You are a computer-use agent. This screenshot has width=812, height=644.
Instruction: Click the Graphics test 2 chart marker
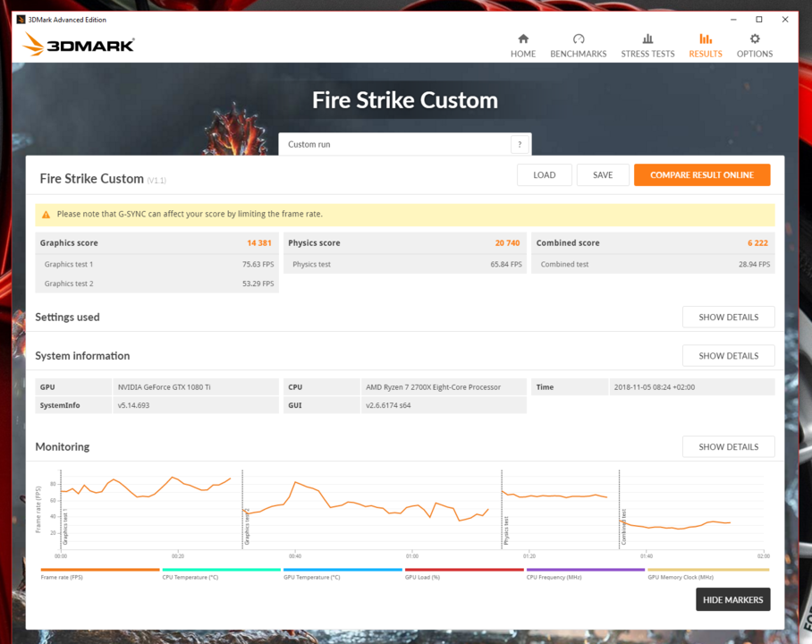247,526
